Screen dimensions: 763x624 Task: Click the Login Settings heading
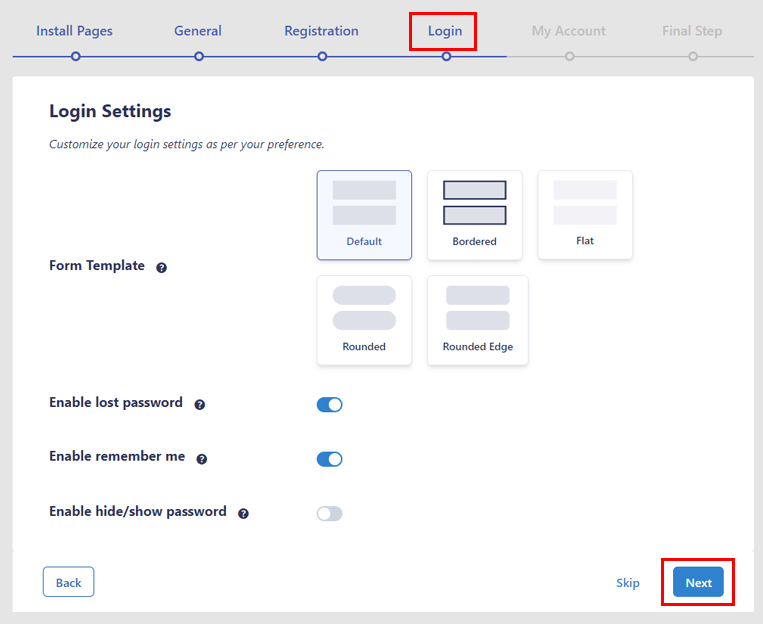click(x=110, y=111)
